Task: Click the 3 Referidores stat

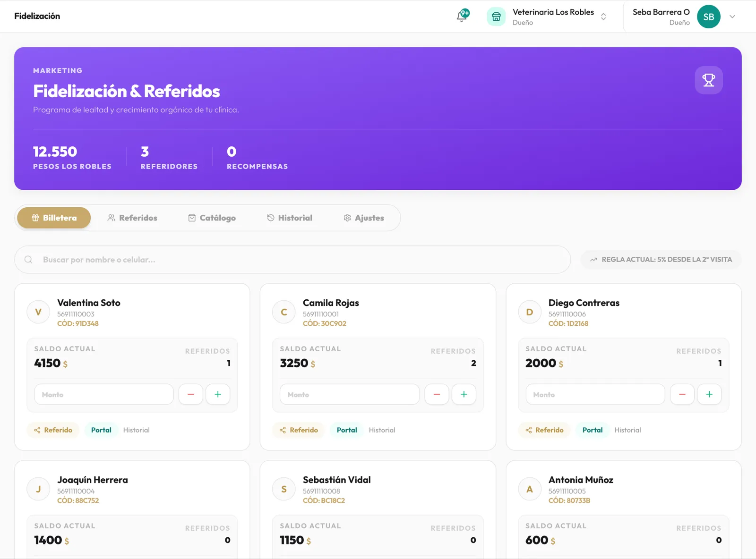Action: (x=169, y=158)
